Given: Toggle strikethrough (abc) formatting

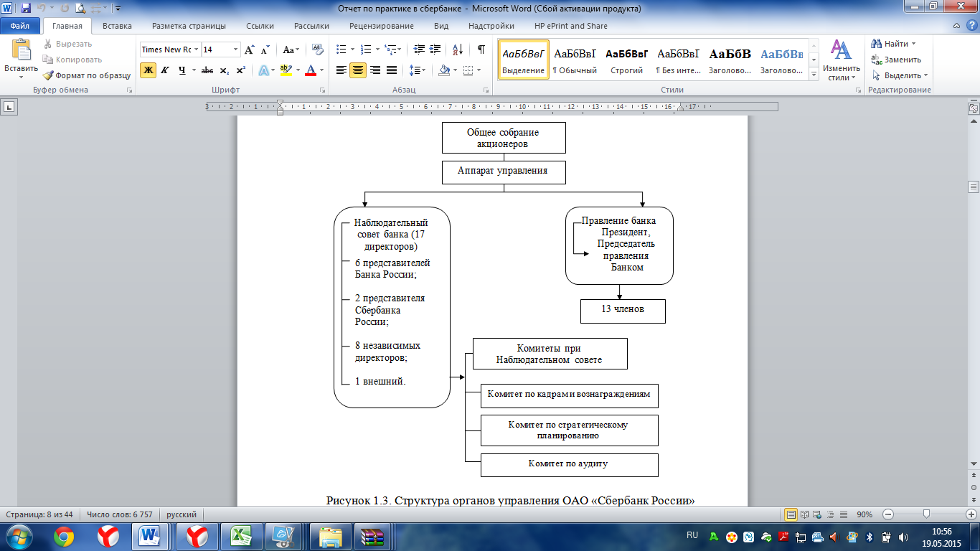Looking at the screenshot, I should 207,70.
